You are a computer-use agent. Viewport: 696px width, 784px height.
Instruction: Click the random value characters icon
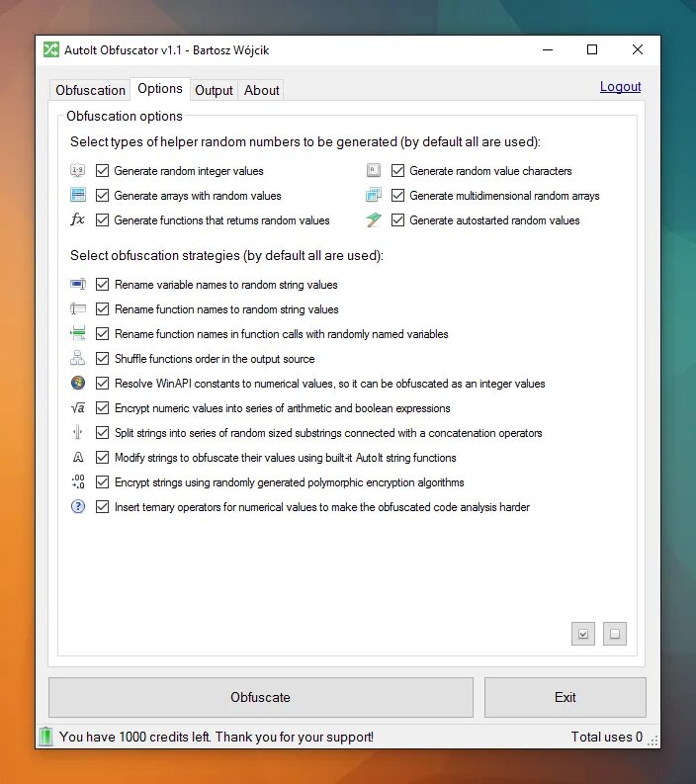[x=374, y=170]
